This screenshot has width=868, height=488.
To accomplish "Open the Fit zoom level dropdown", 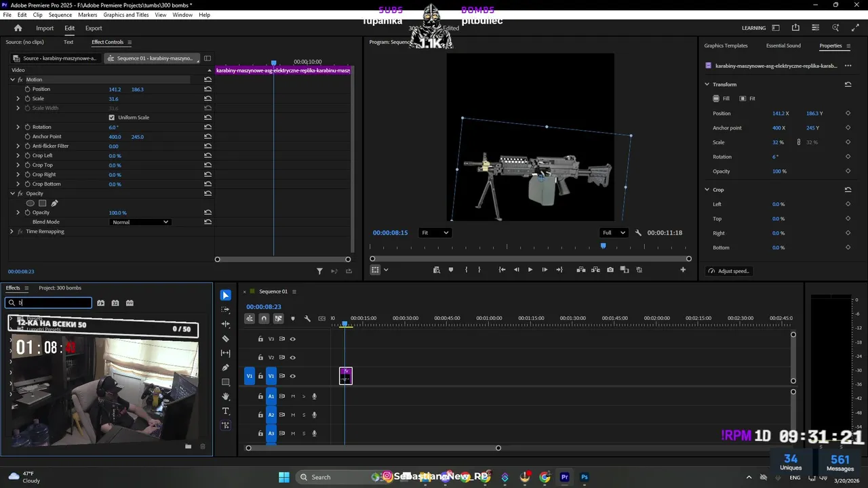I will [x=435, y=232].
